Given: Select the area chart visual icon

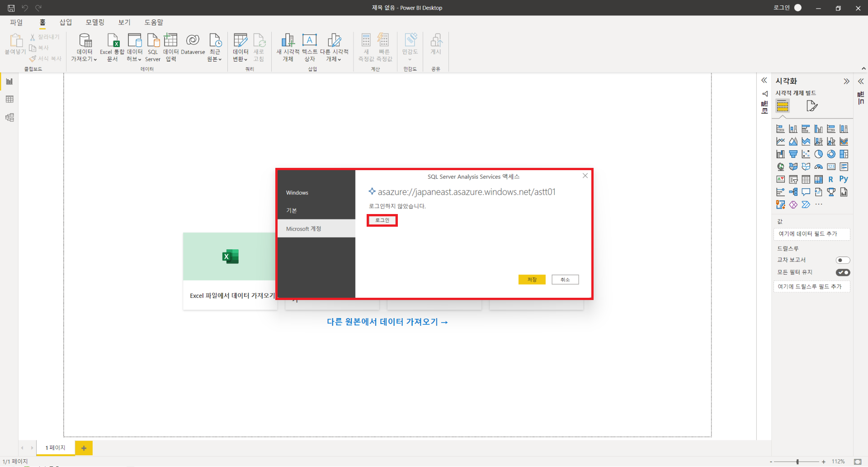Looking at the screenshot, I should (793, 142).
